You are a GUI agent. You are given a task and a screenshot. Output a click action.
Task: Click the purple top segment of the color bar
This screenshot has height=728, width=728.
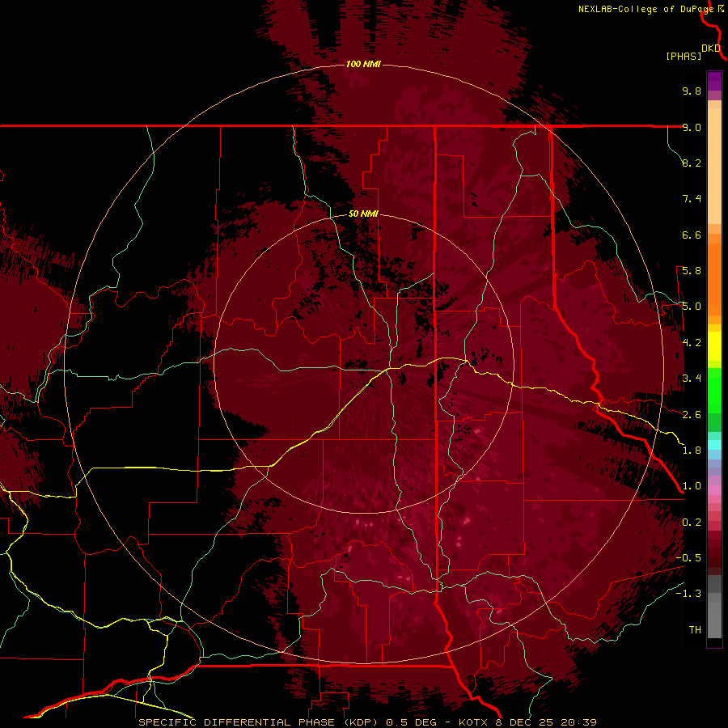(x=714, y=82)
